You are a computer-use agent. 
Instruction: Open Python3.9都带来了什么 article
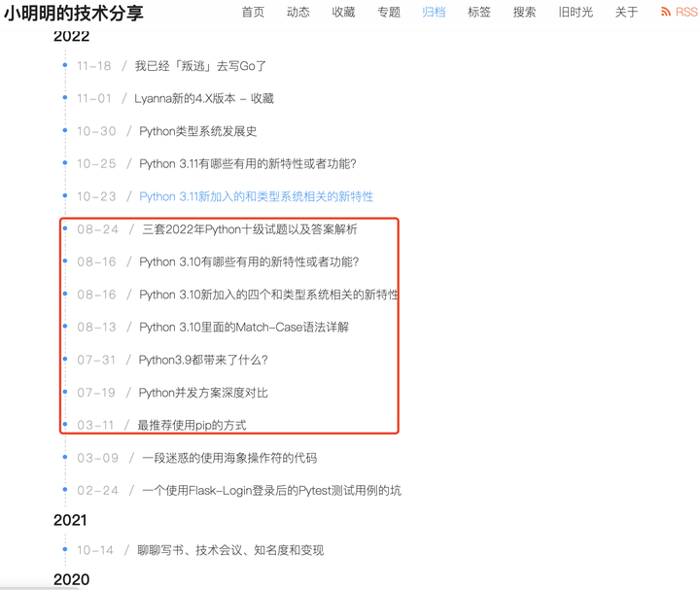coord(203,360)
